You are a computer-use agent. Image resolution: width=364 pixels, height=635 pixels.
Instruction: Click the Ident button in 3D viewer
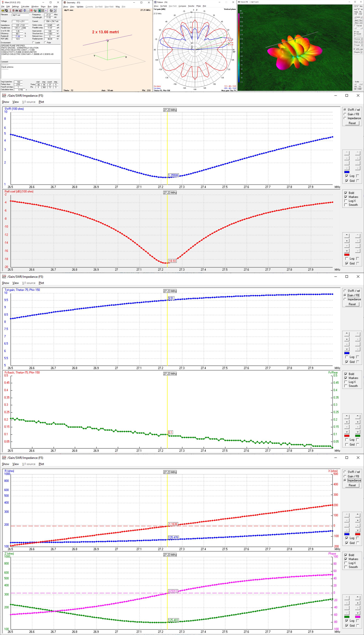coord(356,20)
